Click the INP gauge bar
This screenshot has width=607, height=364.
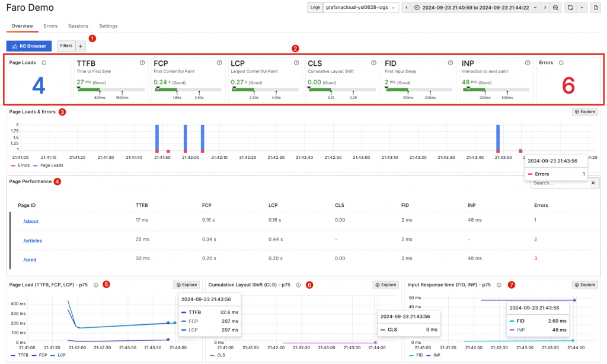[496, 90]
